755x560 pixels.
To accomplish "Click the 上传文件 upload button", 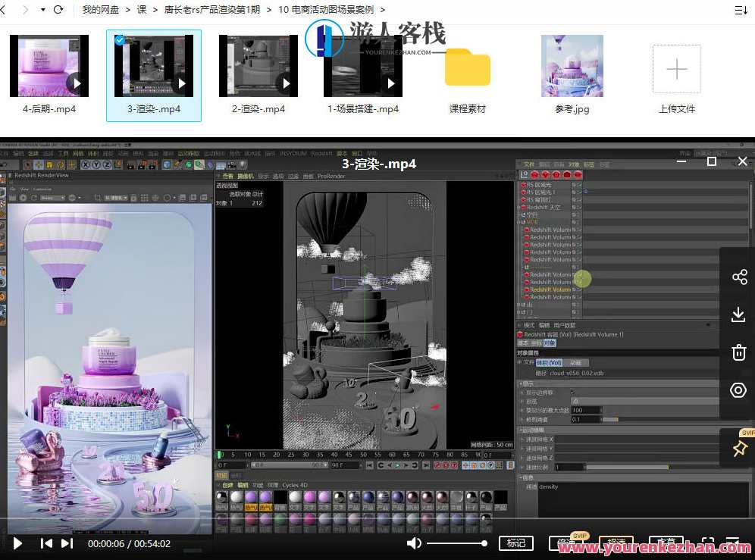I will point(676,68).
